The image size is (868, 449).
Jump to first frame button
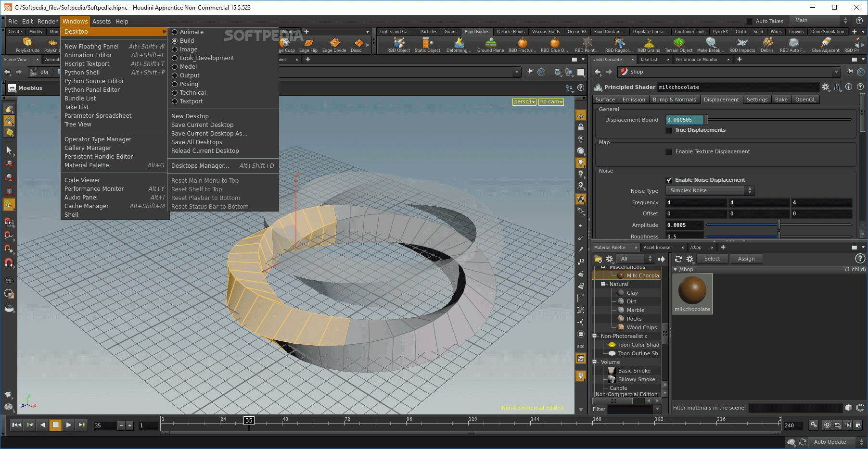pos(16,425)
